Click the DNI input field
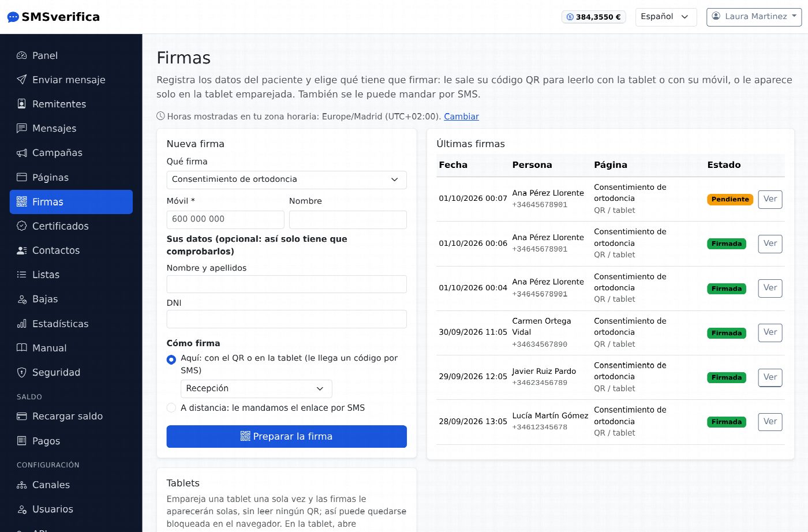Viewport: 808px width, 532px height. coord(286,319)
